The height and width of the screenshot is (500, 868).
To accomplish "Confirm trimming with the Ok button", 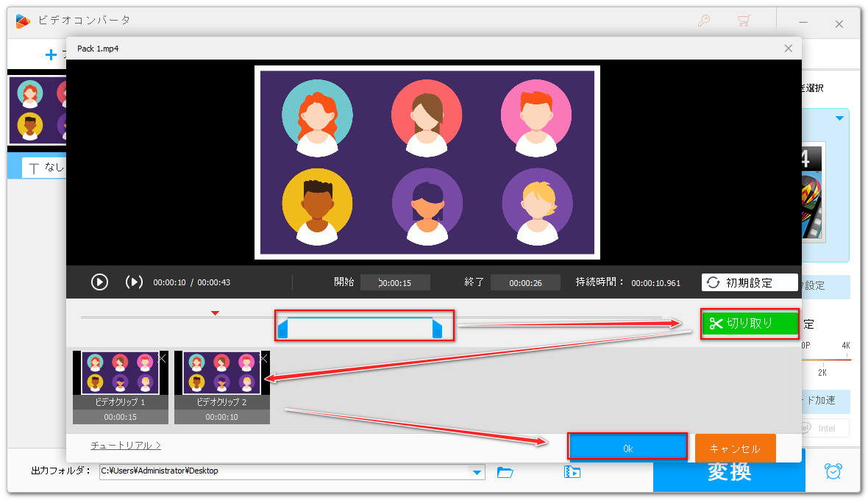I will tap(627, 448).
